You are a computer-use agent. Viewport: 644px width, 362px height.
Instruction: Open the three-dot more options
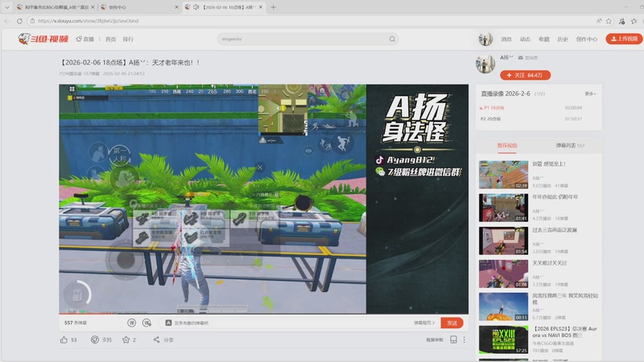pyautogui.click(x=464, y=339)
